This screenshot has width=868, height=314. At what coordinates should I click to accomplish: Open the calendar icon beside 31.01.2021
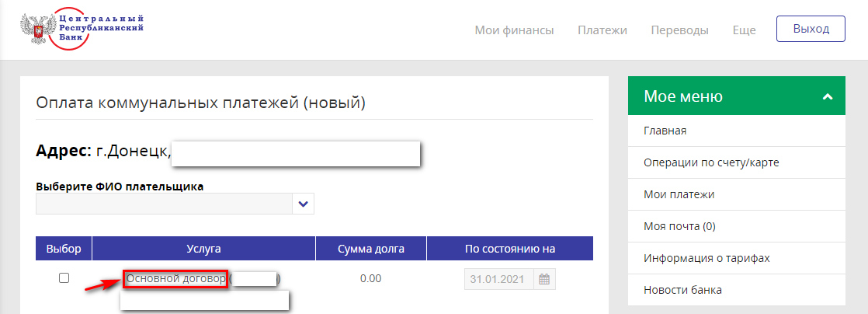click(x=544, y=279)
